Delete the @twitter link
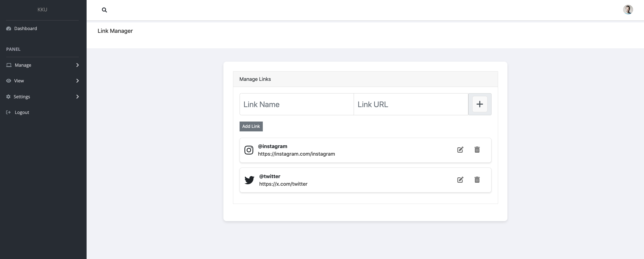 coord(477,180)
